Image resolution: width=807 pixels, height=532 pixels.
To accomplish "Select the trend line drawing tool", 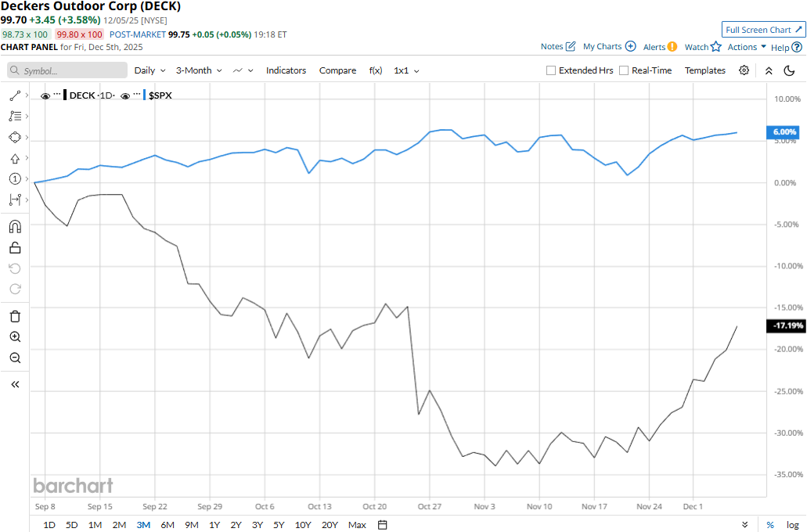I will point(14,95).
